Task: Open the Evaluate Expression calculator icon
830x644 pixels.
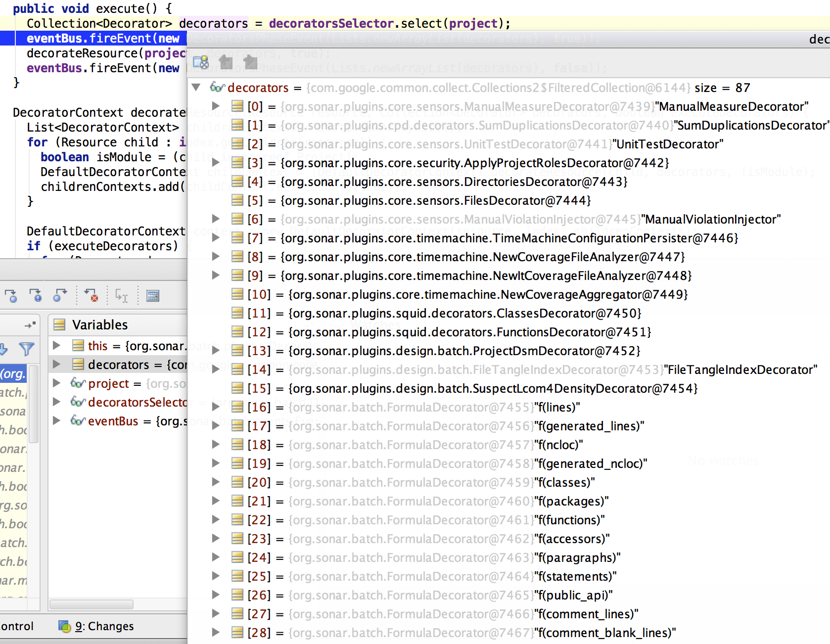Action: coord(153,296)
